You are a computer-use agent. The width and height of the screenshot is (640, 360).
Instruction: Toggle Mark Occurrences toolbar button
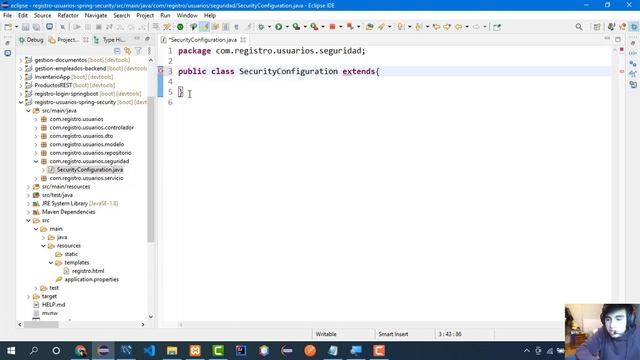(204, 27)
